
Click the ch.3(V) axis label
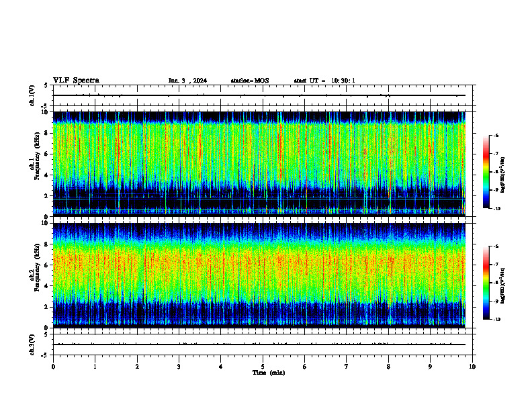point(32,345)
